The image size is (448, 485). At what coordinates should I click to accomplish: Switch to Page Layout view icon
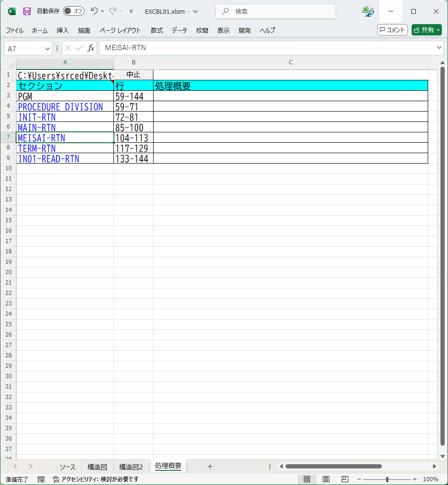[x=326, y=479]
